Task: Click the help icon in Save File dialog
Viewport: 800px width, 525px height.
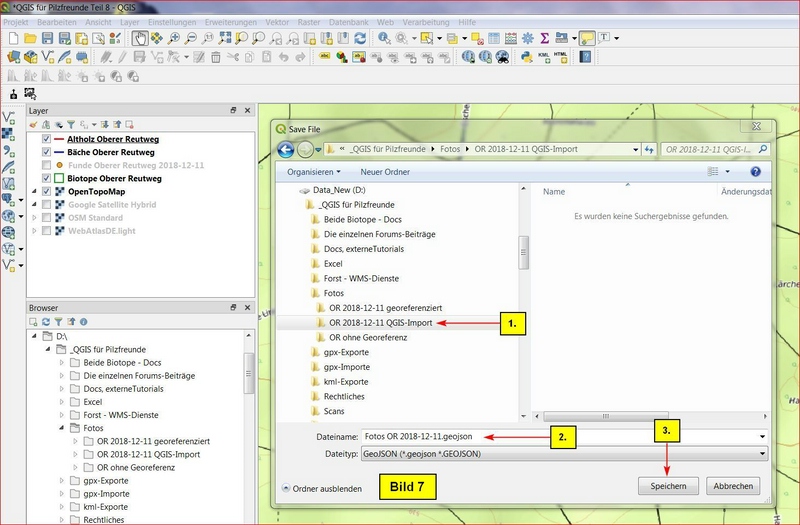Action: [756, 172]
